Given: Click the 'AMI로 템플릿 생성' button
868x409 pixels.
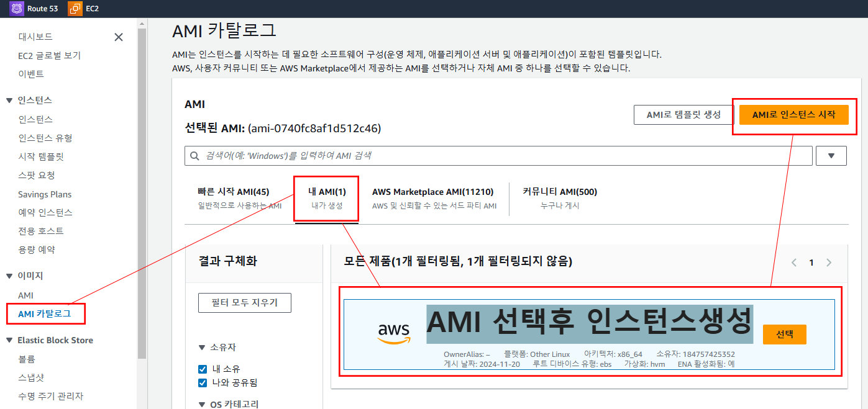Looking at the screenshot, I should [x=683, y=115].
